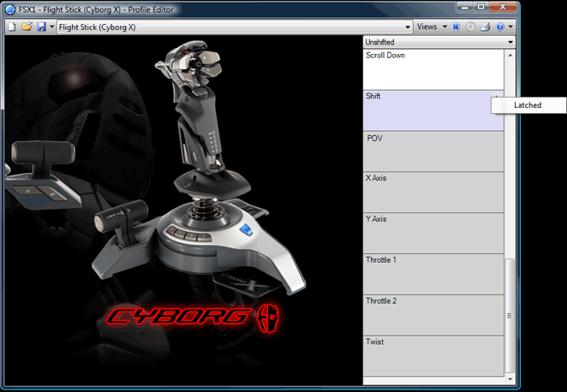Open the Unshifted mode dropdown
This screenshot has width=567, height=392.
tap(439, 42)
